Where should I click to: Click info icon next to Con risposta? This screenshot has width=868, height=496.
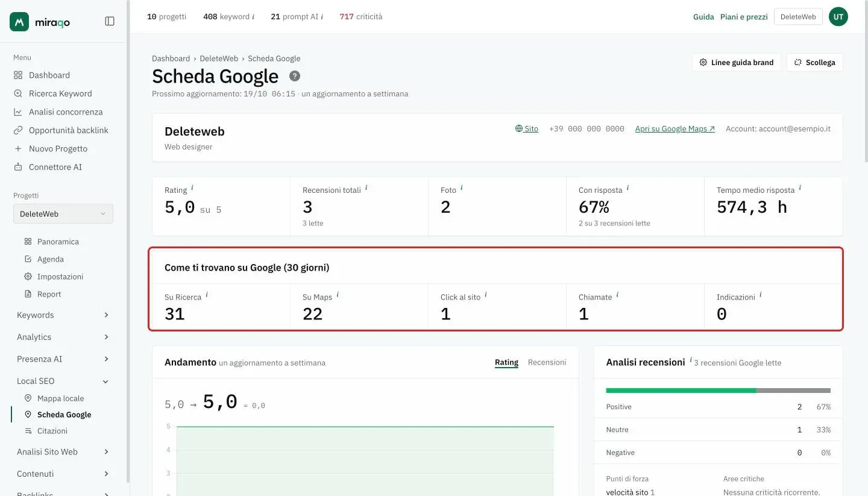627,188
